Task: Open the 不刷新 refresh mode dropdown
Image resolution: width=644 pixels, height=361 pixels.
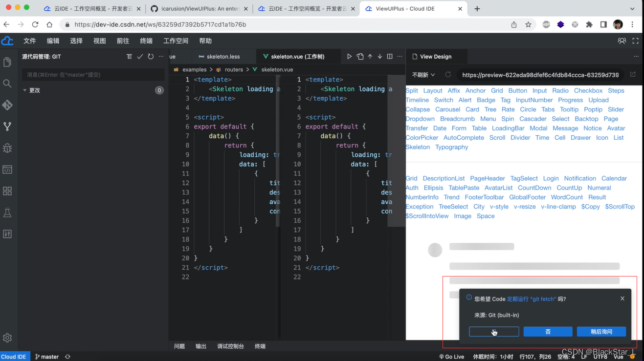Action: [x=423, y=75]
